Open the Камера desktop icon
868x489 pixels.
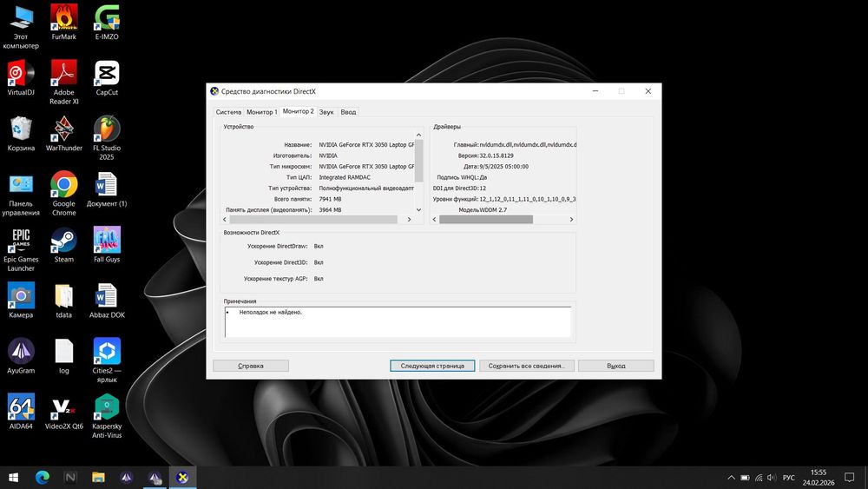pyautogui.click(x=21, y=301)
